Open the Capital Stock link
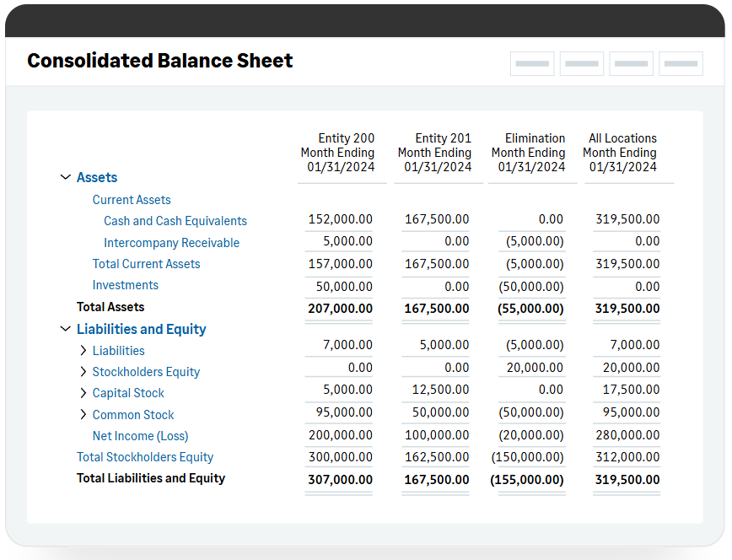This screenshot has width=732, height=560. tap(128, 393)
